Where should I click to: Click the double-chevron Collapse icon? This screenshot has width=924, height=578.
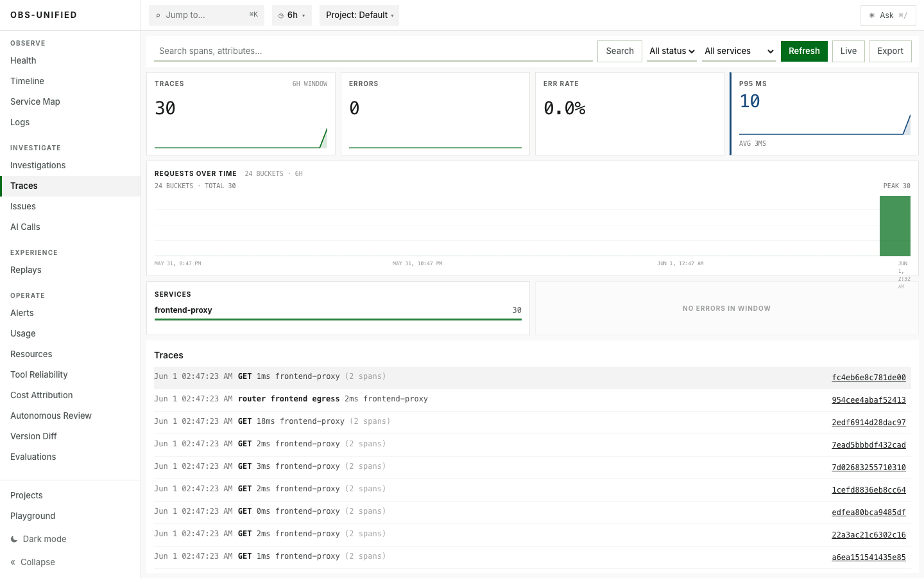(13, 562)
